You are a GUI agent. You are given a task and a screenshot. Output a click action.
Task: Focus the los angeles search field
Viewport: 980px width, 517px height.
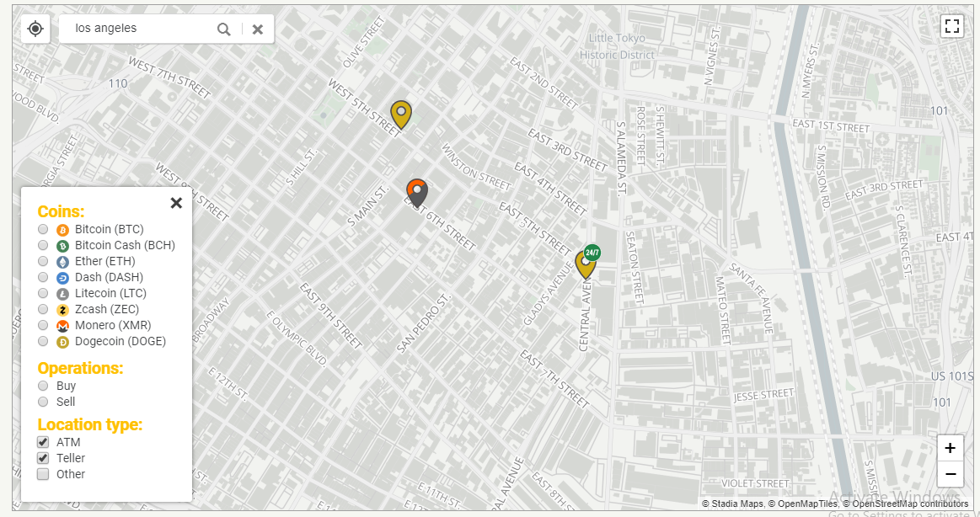[x=141, y=29]
